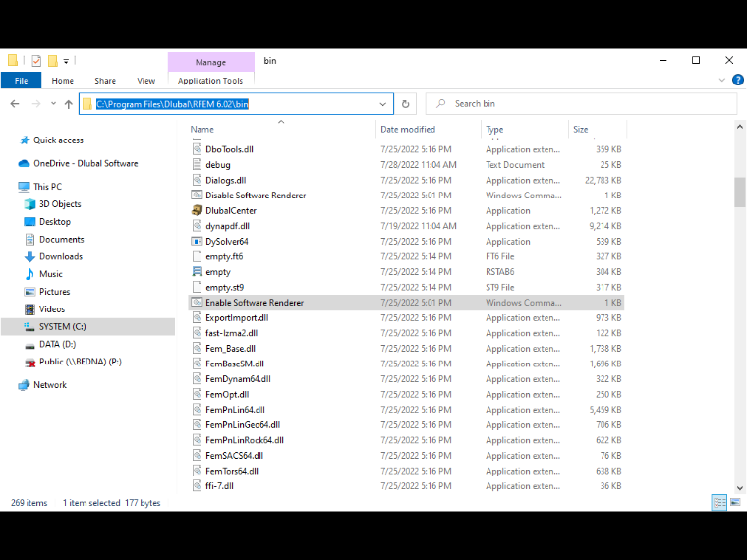Click the DySolver64 application icon
747x560 pixels.
(x=197, y=241)
